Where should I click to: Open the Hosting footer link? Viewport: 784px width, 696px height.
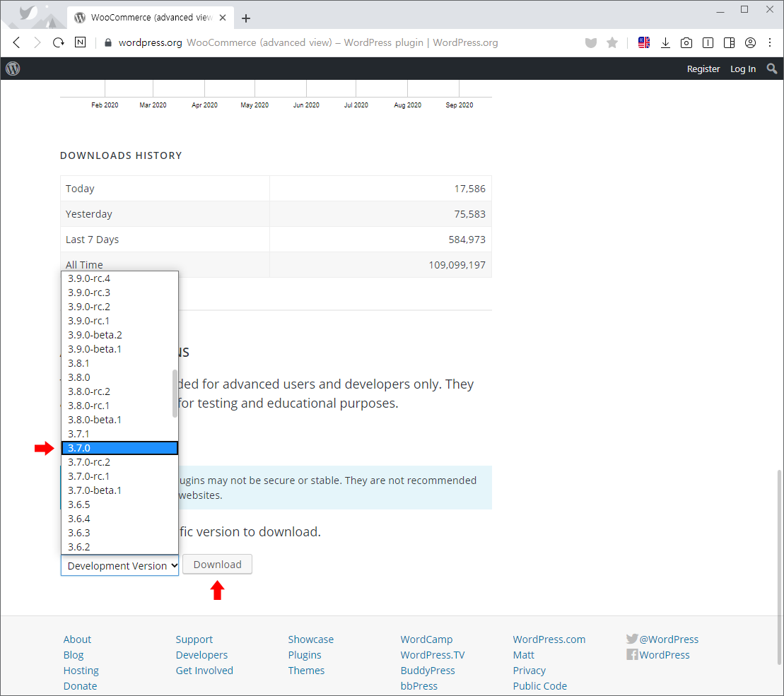[x=81, y=671]
